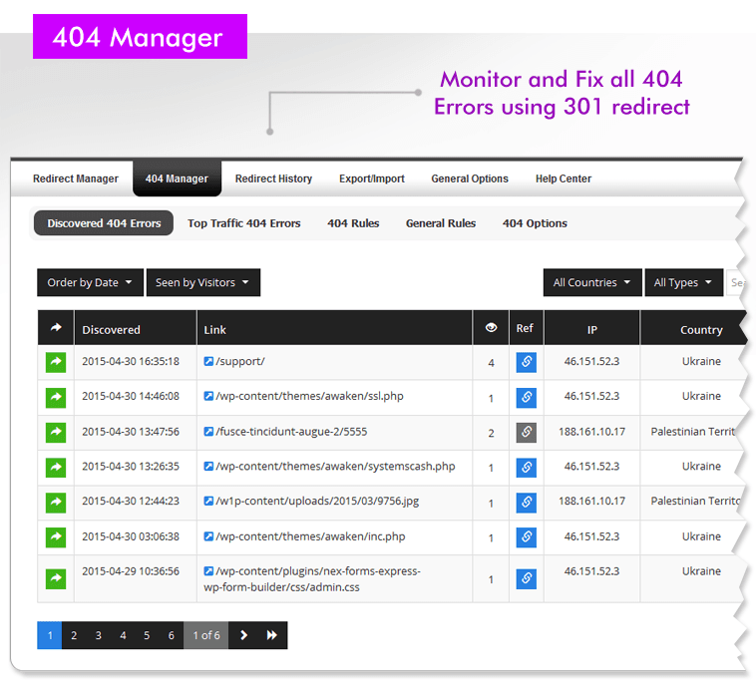
Task: Click the next page arrow button
Action: click(x=243, y=636)
